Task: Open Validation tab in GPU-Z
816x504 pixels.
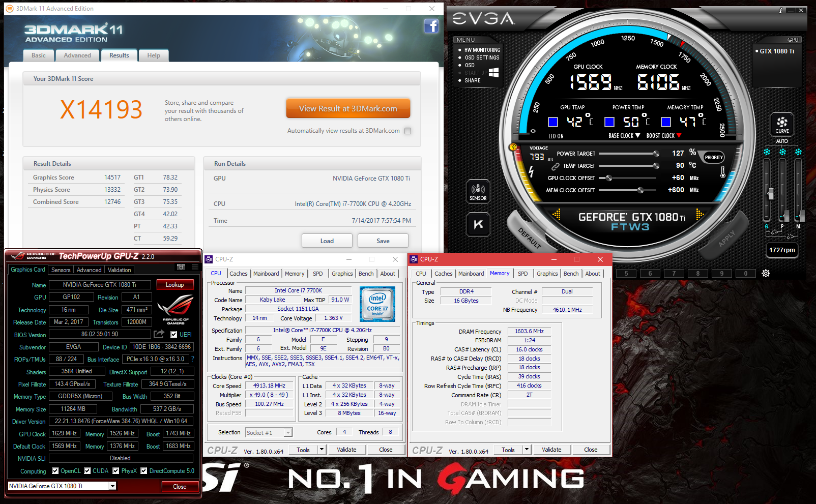Action: coord(120,270)
